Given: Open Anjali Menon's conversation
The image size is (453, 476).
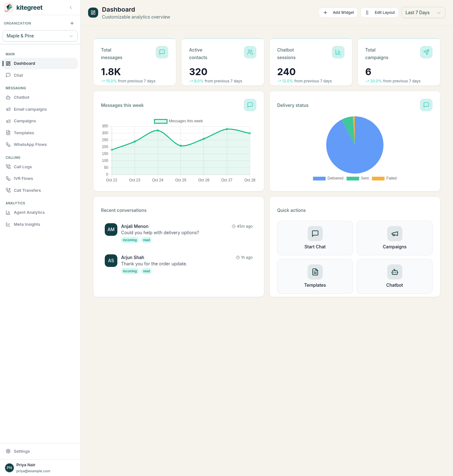Looking at the screenshot, I should pos(179,233).
